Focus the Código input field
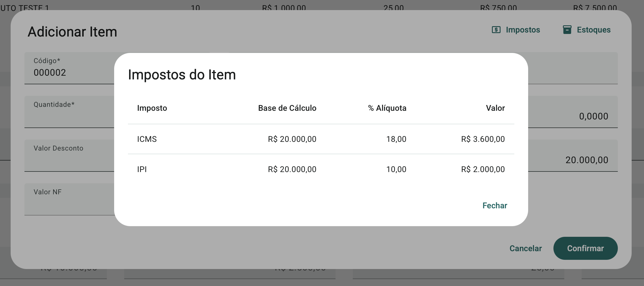 (69, 72)
